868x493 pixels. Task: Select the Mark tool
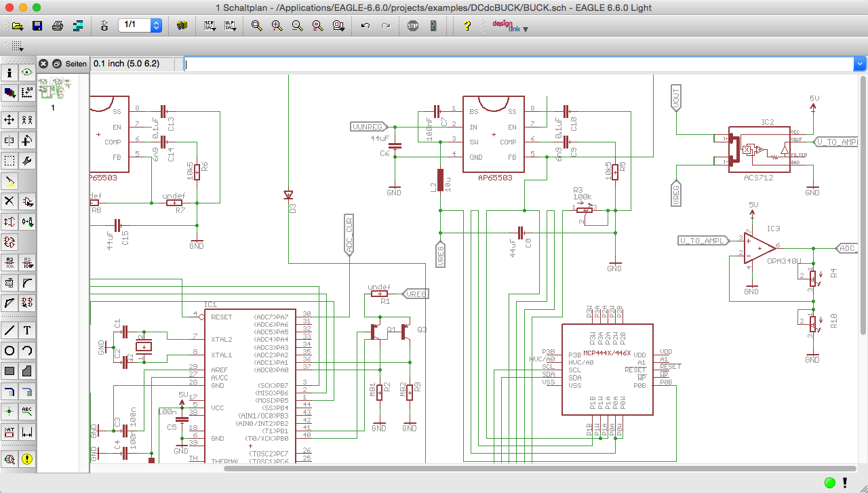pos(27,93)
